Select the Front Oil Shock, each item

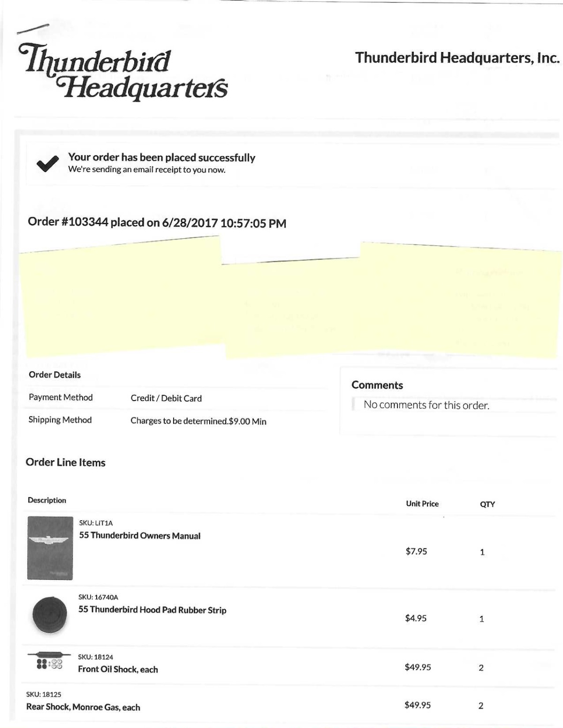118,669
